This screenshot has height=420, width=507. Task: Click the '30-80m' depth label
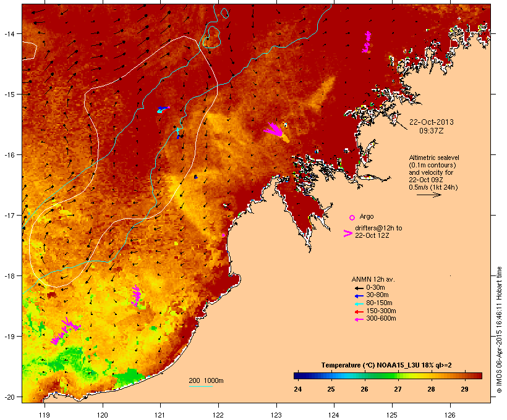377,295
